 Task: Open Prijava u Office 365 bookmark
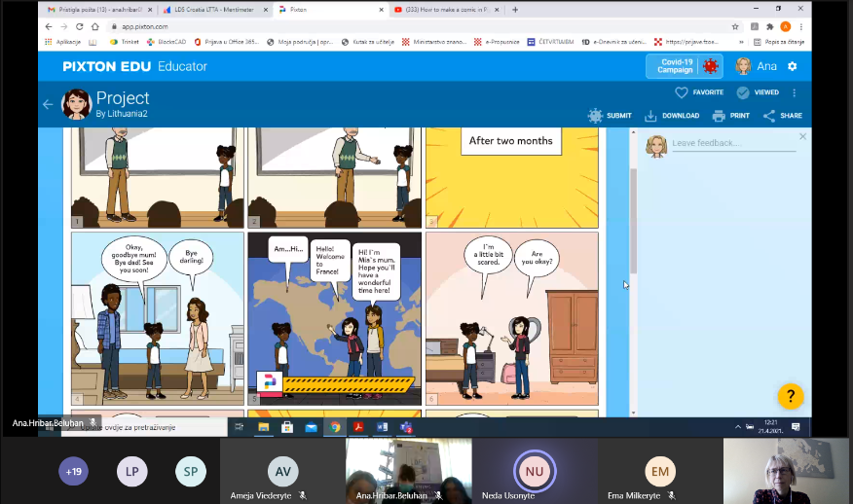coord(226,42)
